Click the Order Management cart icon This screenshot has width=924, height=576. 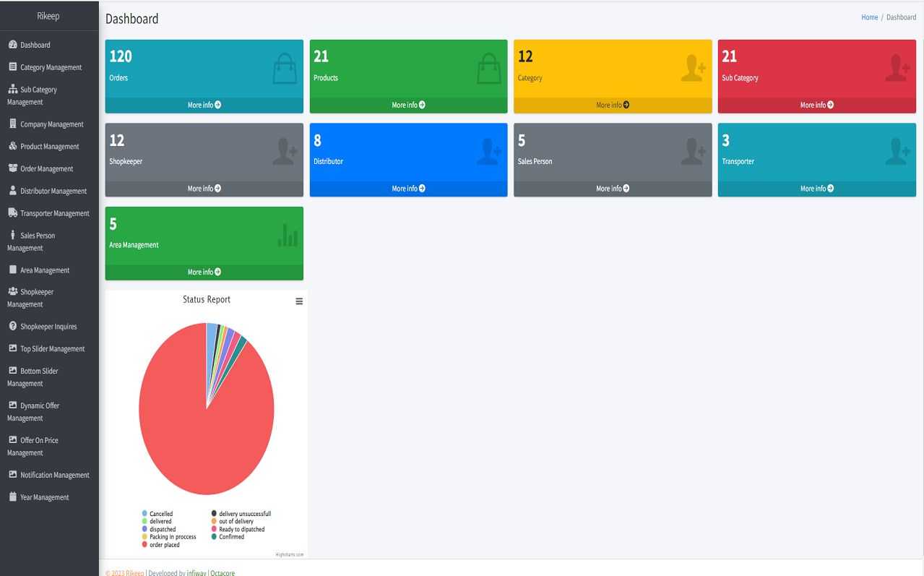tap(12, 168)
